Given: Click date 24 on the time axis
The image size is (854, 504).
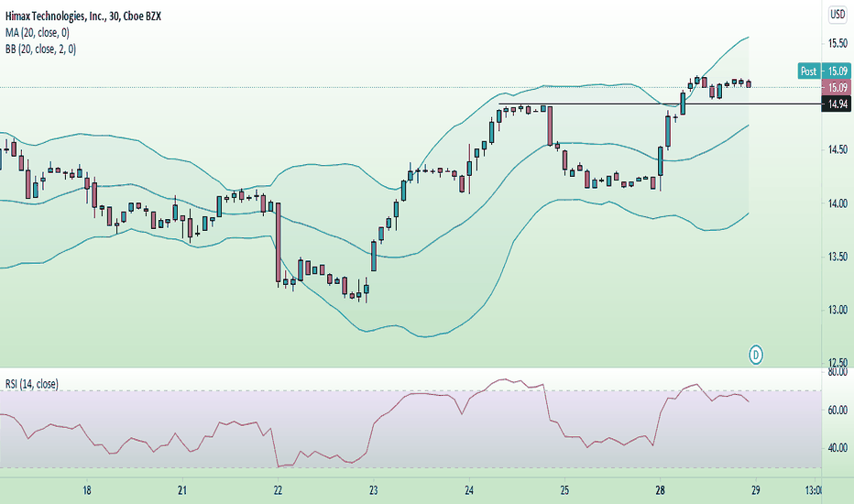Looking at the screenshot, I should pos(469,490).
